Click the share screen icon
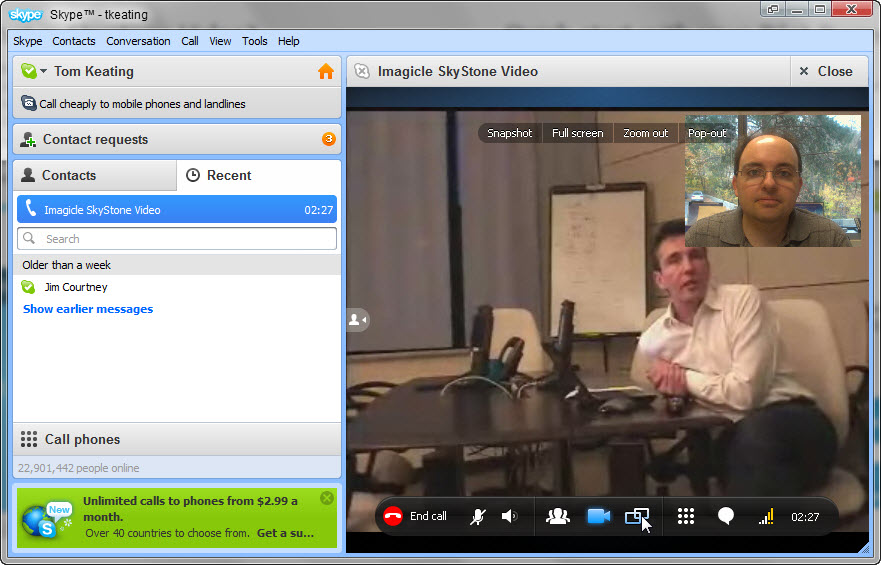Viewport: 881px width, 565px height. 636,516
